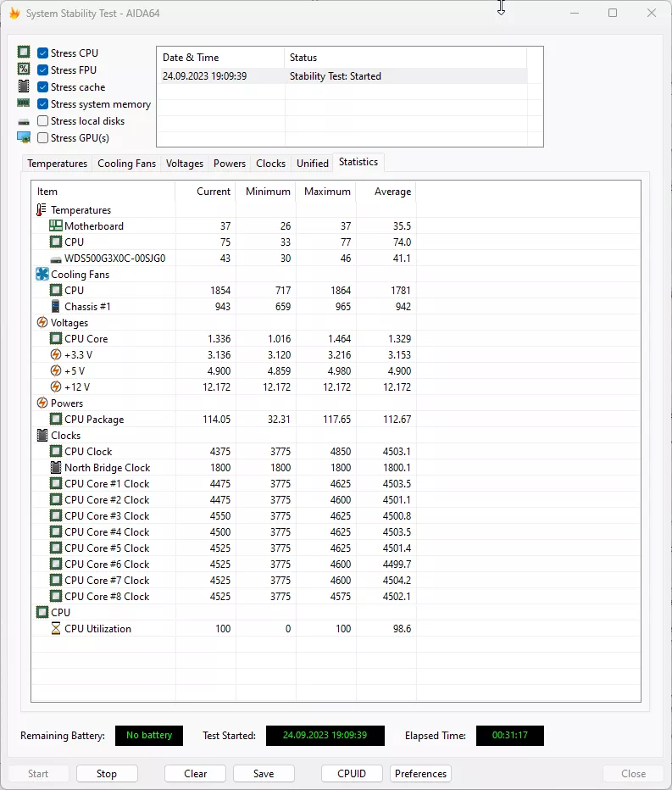Switch to the Temperatures tab
672x790 pixels.
(x=57, y=164)
